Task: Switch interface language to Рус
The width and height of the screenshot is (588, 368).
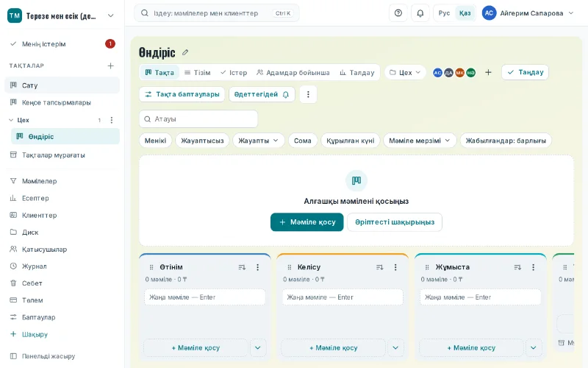Action: tap(444, 13)
